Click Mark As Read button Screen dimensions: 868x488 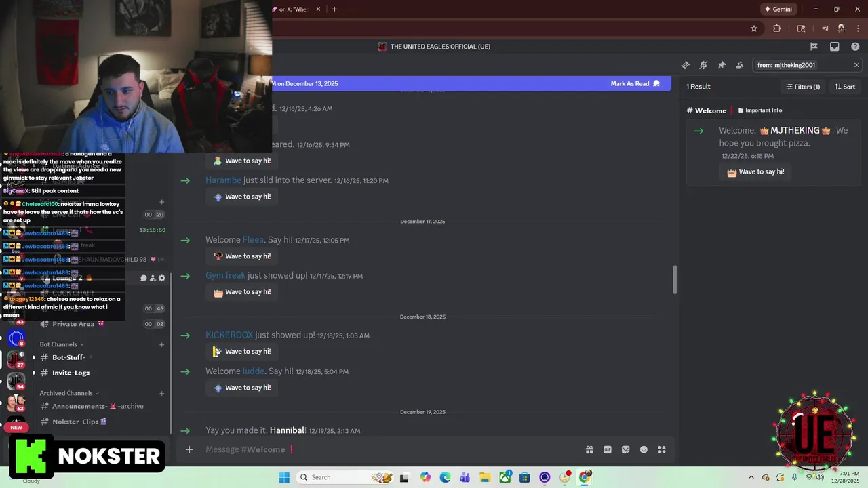[x=635, y=83]
